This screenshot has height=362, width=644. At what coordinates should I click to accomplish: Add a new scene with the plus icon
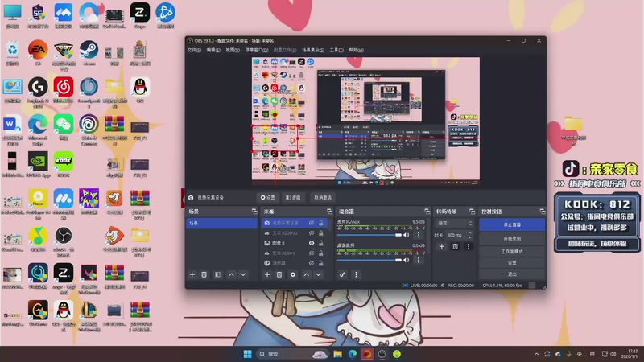(x=192, y=274)
